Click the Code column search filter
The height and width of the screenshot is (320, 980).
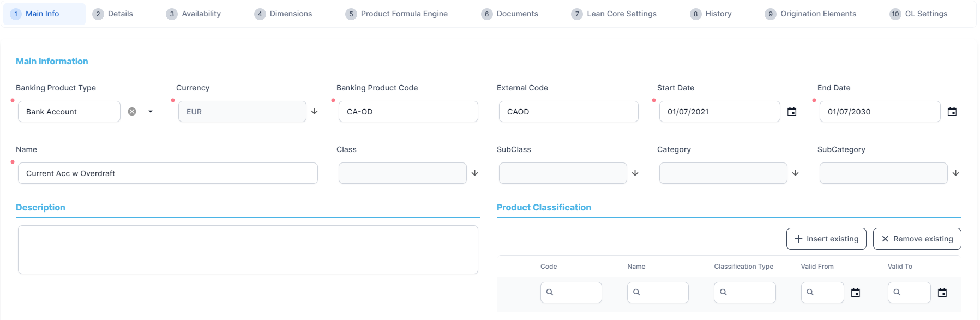(x=571, y=293)
